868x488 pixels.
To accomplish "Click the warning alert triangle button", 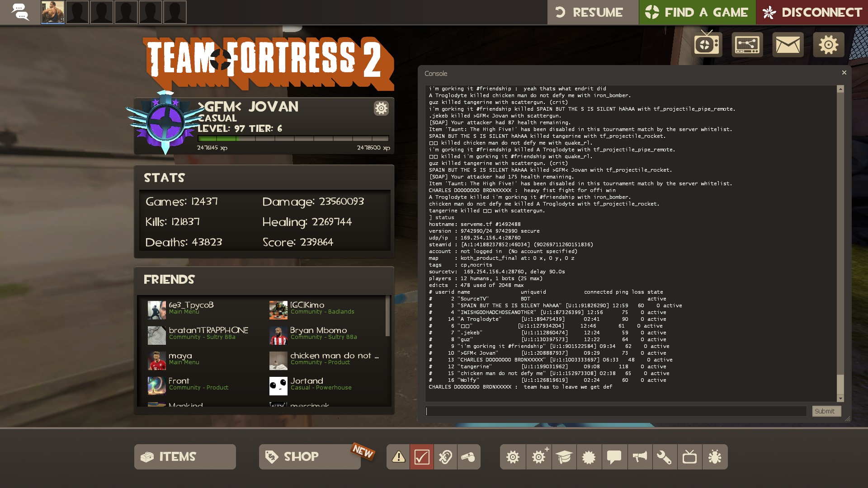I will (x=398, y=457).
